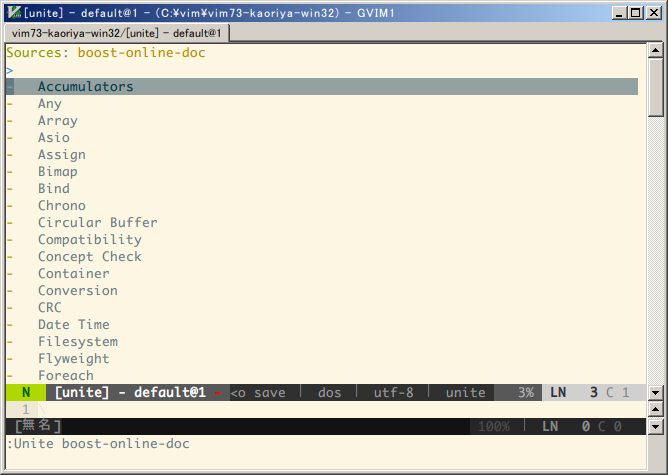
Task: Click the utf-8 encoding status entry
Action: click(x=393, y=392)
